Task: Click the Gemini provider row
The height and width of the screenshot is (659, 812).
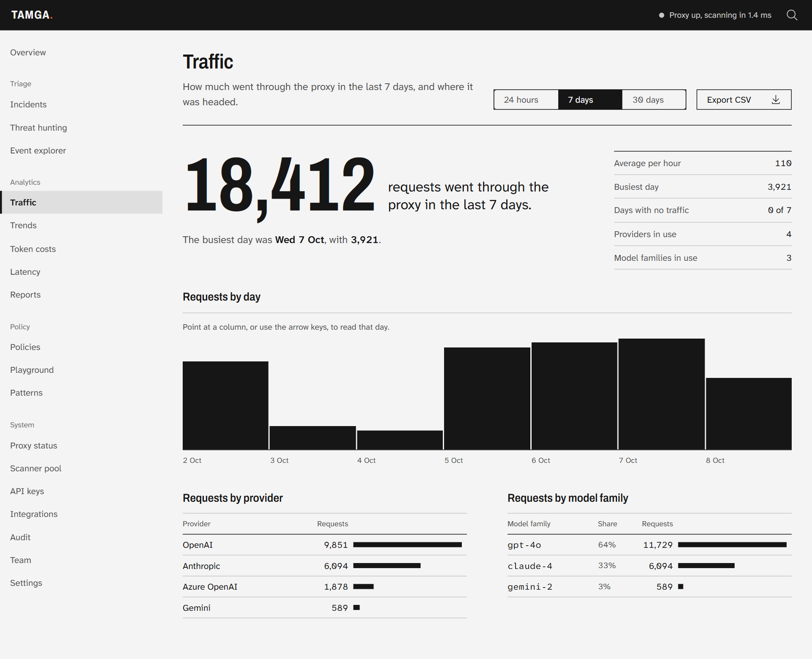Action: pos(325,608)
